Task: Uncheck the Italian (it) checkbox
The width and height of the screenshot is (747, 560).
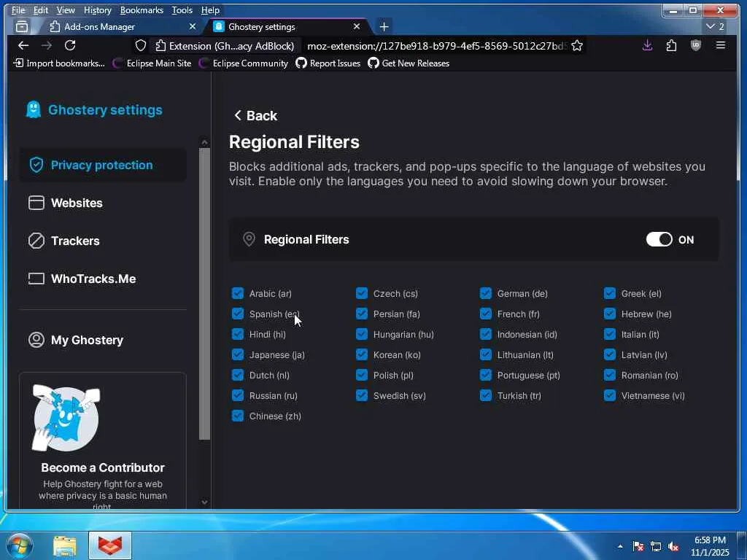Action: [609, 334]
